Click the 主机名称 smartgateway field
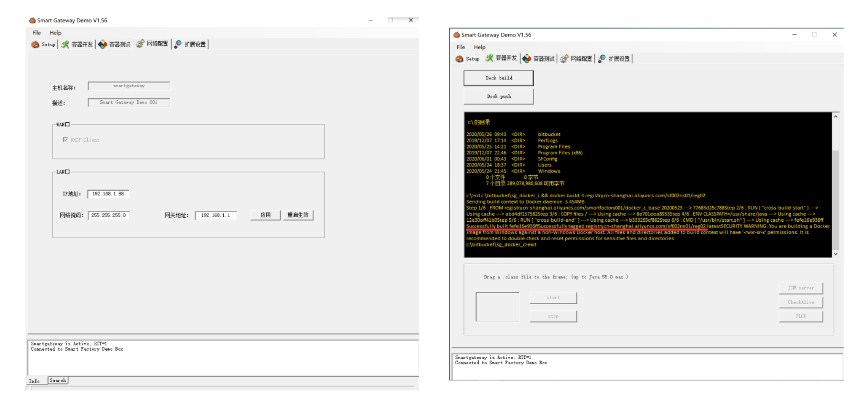 tap(129, 86)
